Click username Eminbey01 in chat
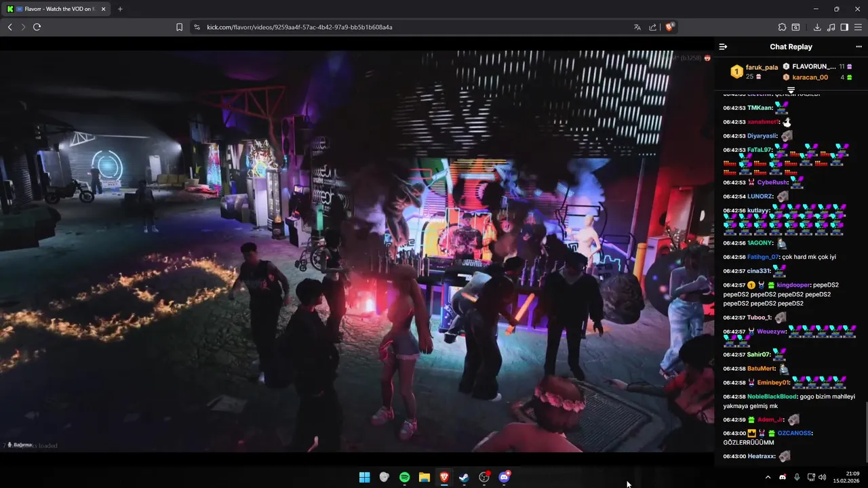The image size is (868, 488). (x=773, y=383)
